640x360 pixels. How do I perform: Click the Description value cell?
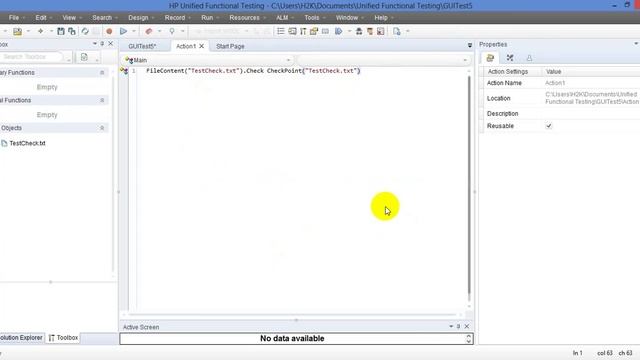click(591, 113)
